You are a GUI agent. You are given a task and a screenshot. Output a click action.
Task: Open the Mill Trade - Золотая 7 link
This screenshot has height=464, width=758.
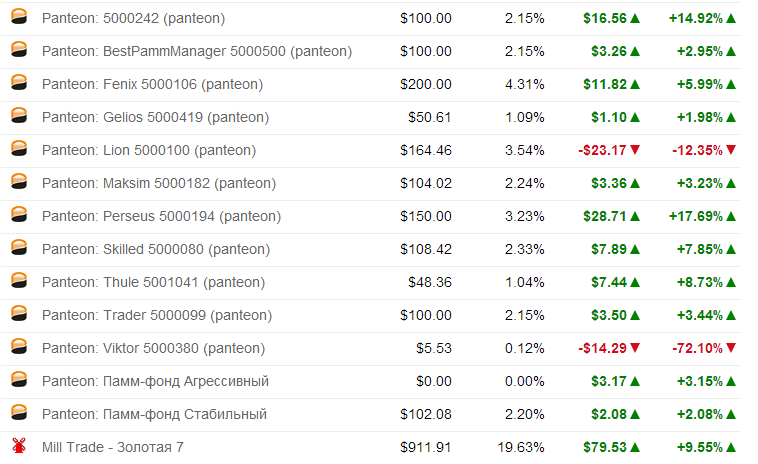pyautogui.click(x=113, y=447)
